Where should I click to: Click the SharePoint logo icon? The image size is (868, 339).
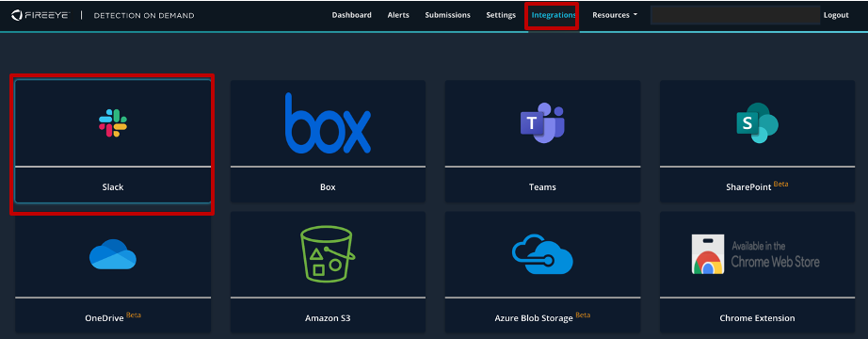[757, 123]
